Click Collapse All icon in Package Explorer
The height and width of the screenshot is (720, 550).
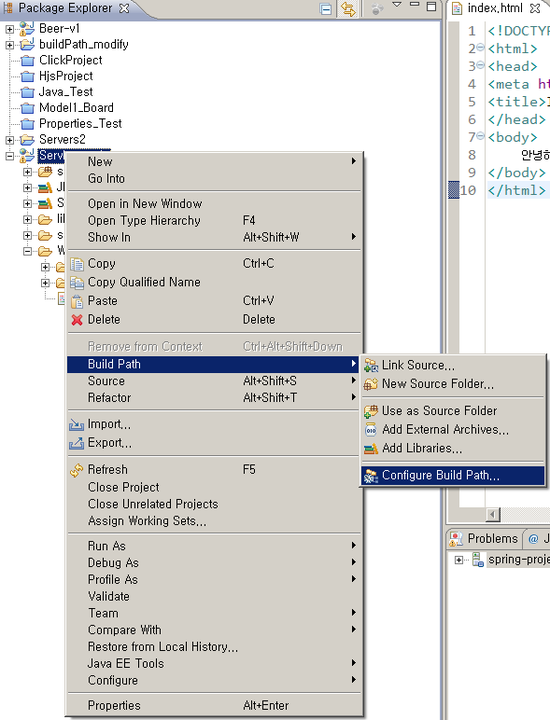[x=325, y=9]
